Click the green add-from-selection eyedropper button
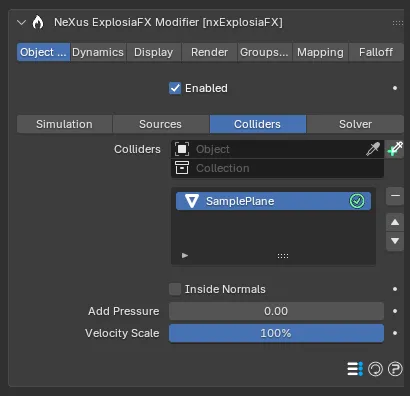The height and width of the screenshot is (396, 410). point(395,149)
